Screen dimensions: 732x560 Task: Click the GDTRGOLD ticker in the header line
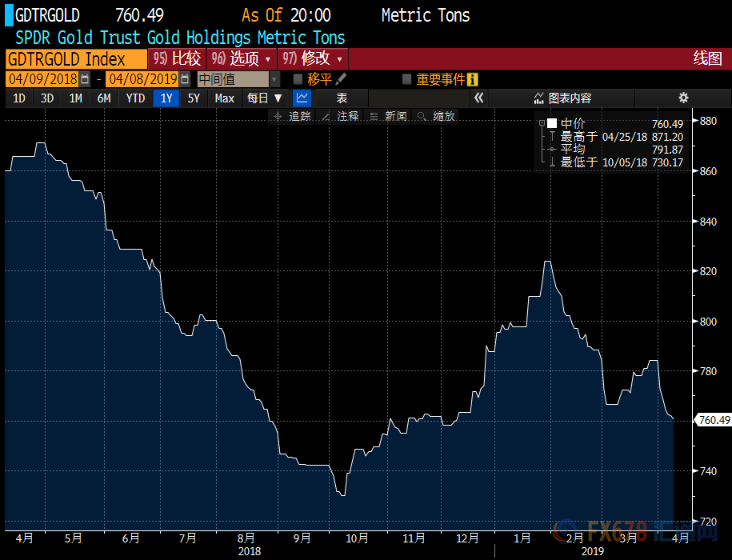click(x=47, y=15)
